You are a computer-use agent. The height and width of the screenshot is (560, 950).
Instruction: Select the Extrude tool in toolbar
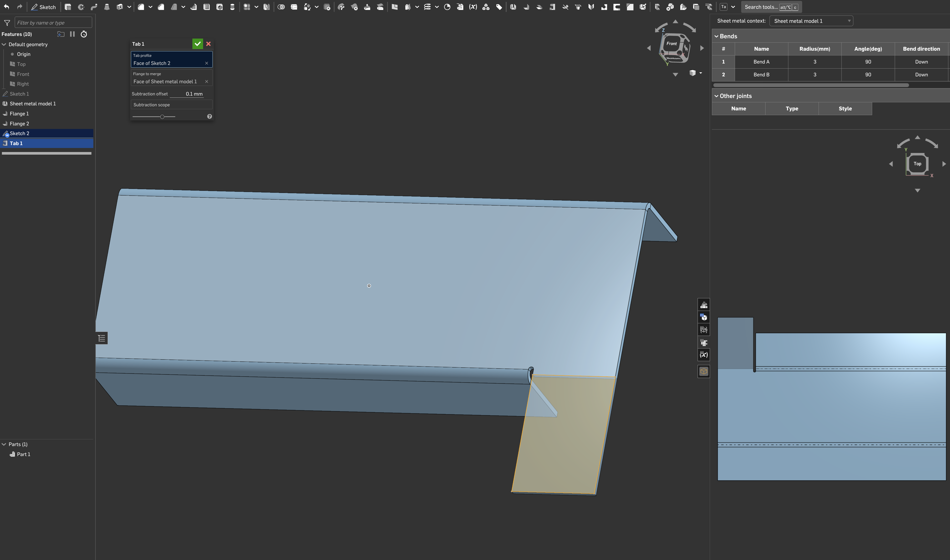tap(68, 7)
